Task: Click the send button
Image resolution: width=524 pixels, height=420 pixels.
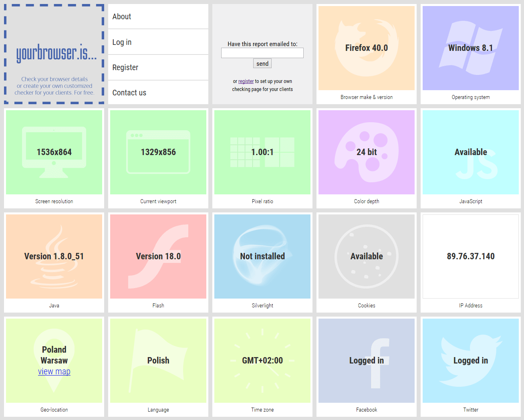Action: point(262,63)
